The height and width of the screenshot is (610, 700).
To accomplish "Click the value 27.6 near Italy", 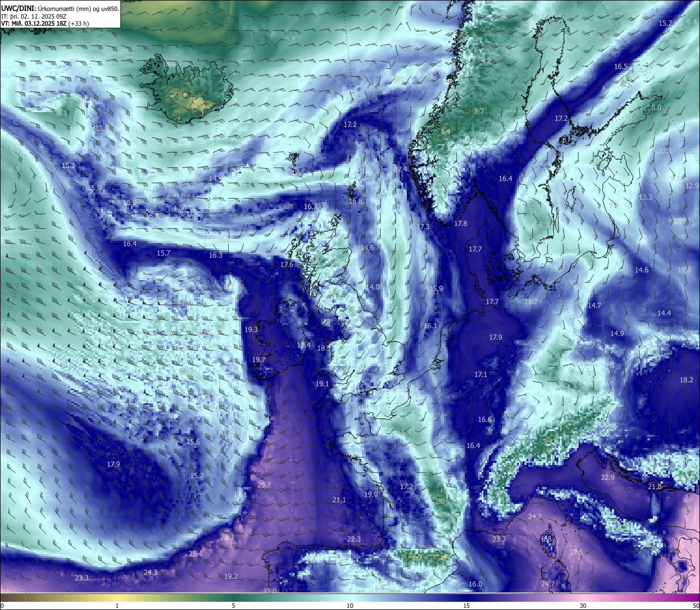I will [576, 552].
